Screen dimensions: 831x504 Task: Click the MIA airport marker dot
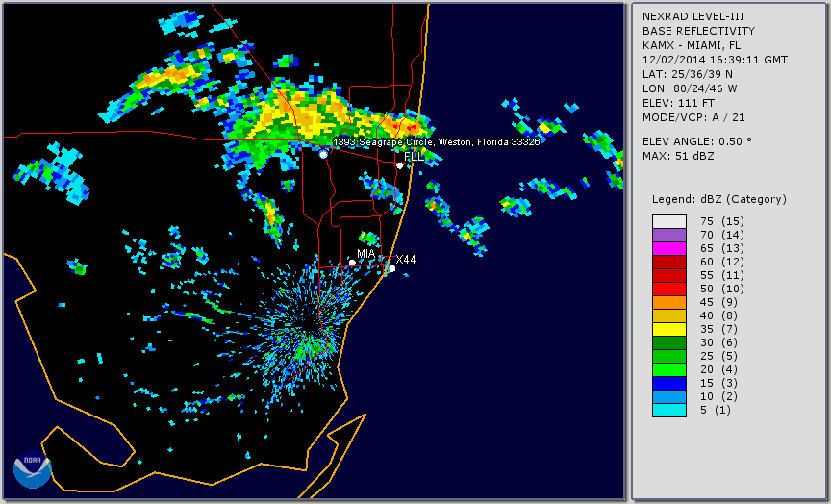point(352,263)
